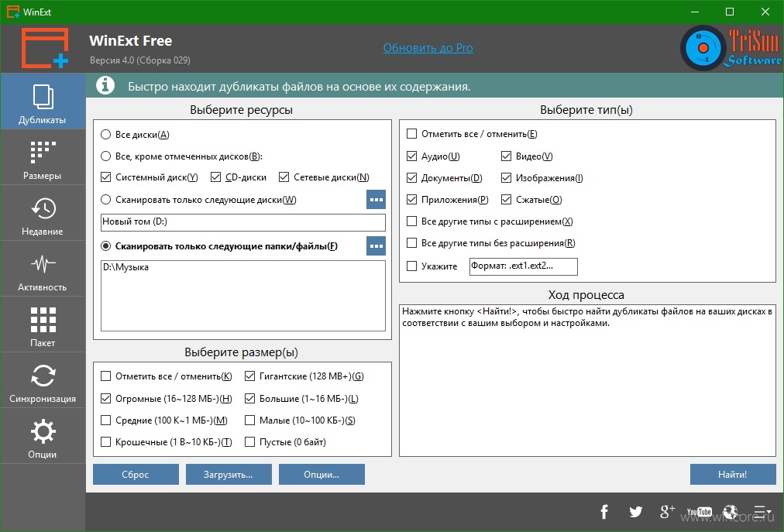Image resolution: width=784 pixels, height=532 pixels.
Task: Toggle the Изображения(I) type checkbox
Action: click(542, 178)
